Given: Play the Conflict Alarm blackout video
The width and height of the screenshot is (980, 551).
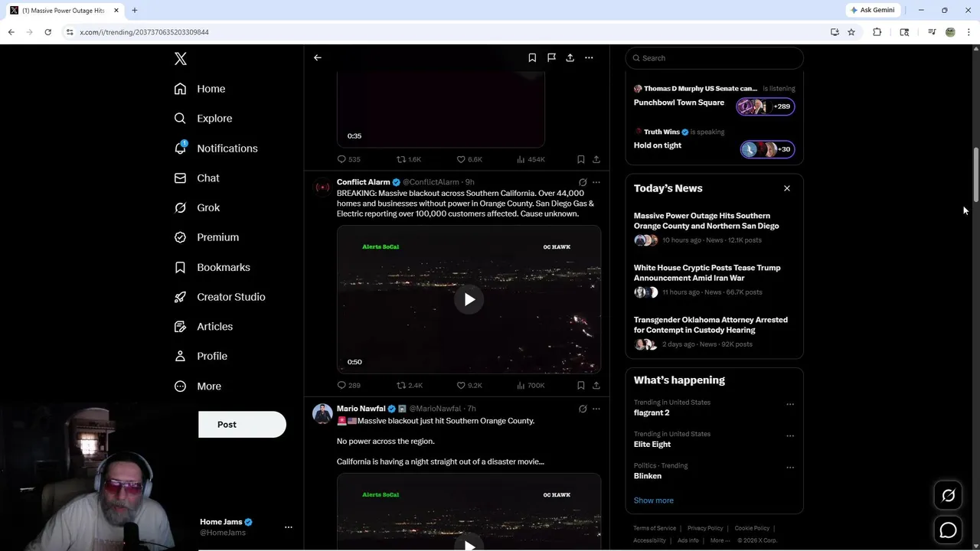Looking at the screenshot, I should click(x=469, y=299).
